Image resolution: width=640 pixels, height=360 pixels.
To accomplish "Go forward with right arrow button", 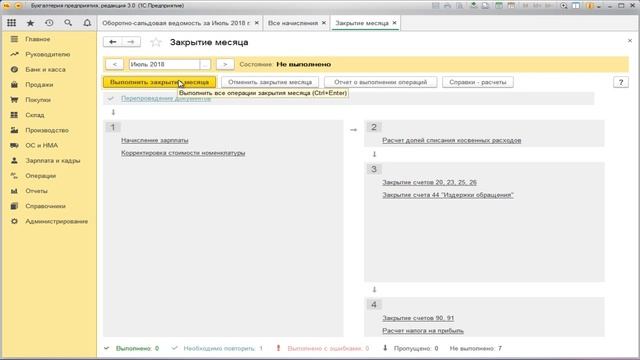I will coord(131,42).
